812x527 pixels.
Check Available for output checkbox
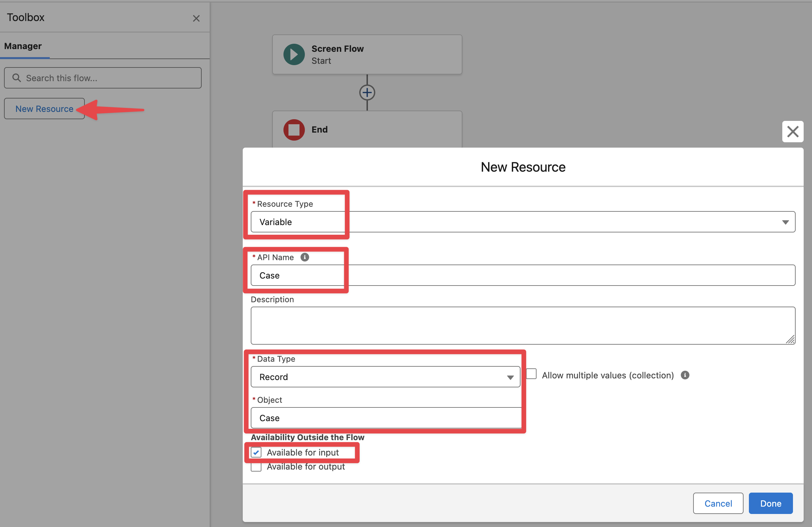click(256, 467)
